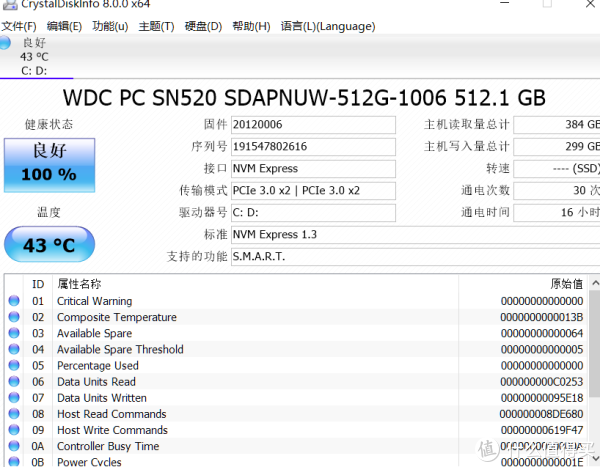Click the supported features field S.M.A.R.T.

point(415,256)
